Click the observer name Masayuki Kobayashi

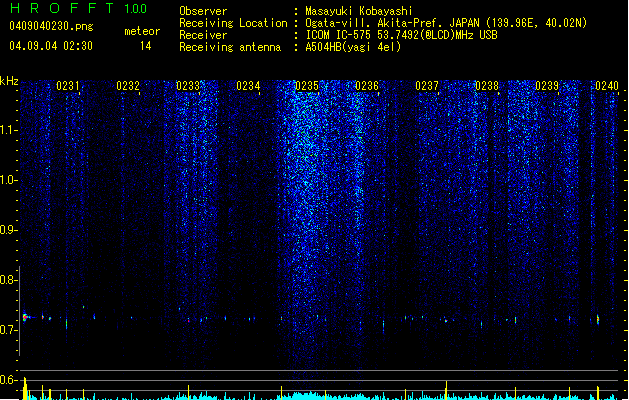click(x=359, y=11)
